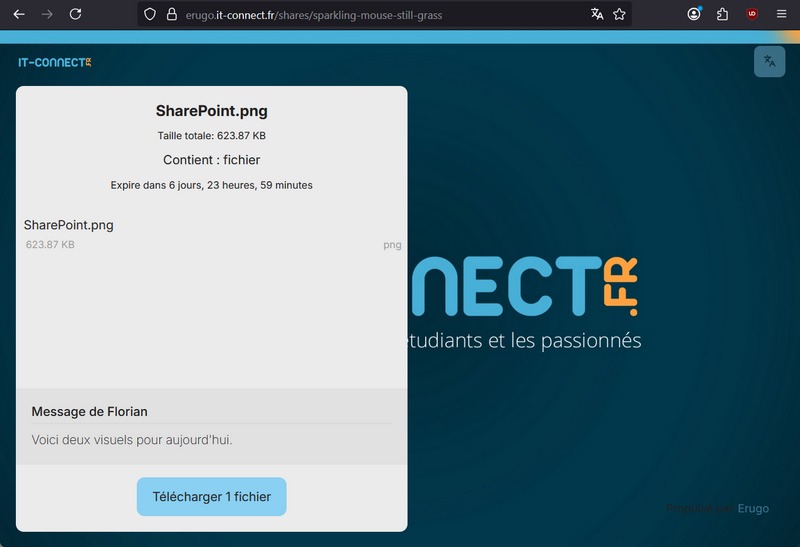This screenshot has width=800, height=547.
Task: Click the browser forward arrow
Action: click(x=47, y=14)
